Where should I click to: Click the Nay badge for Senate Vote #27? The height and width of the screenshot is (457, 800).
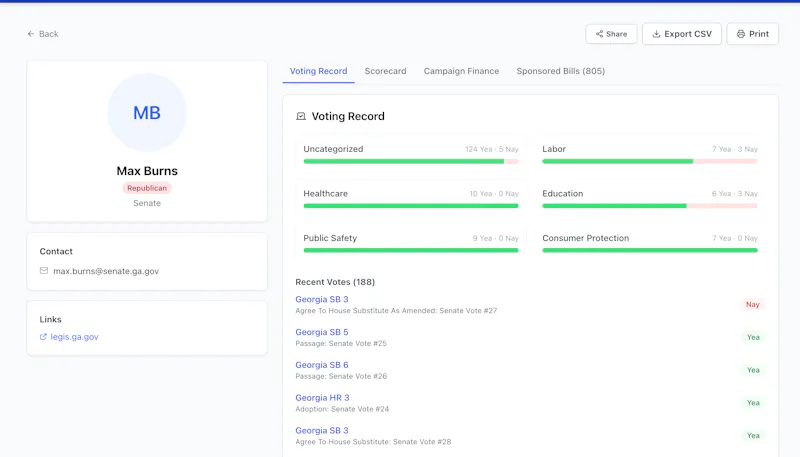[x=753, y=304]
